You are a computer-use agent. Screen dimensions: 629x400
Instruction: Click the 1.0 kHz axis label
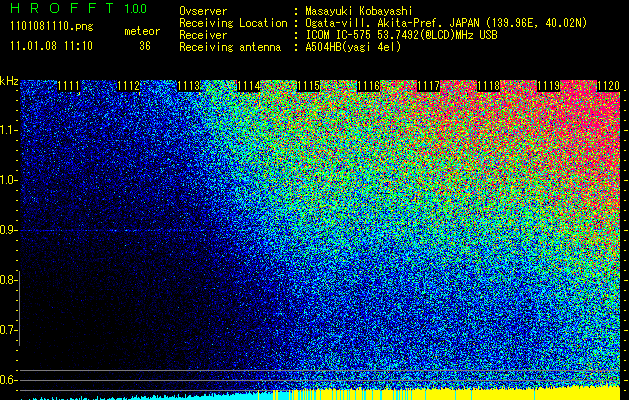tap(8, 180)
